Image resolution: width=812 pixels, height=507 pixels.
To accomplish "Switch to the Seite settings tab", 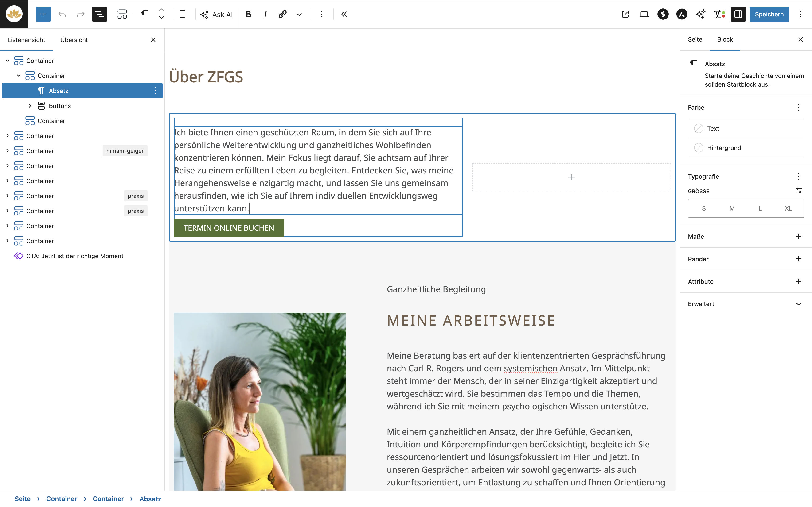I will pos(695,39).
